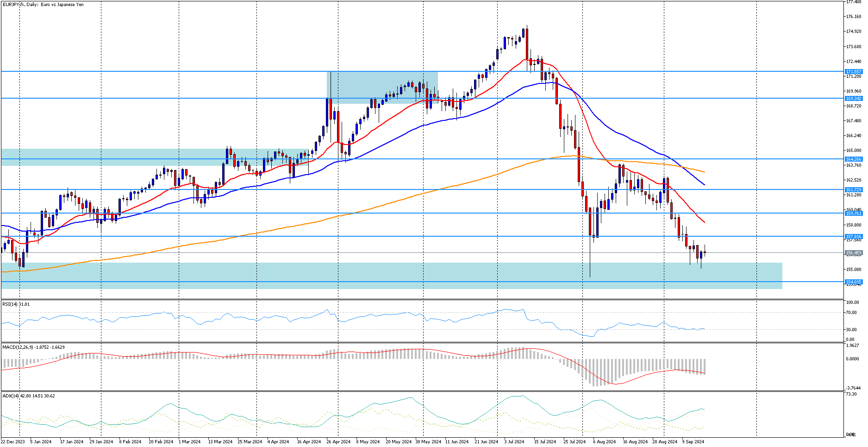Click the MACD 1.9627 scale label
This screenshot has width=868, height=447.
coord(852,346)
